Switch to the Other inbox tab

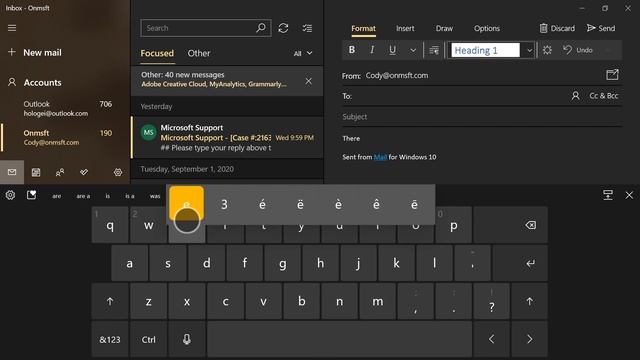[199, 53]
